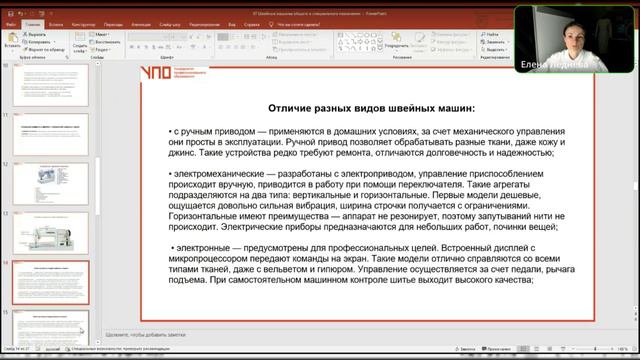This screenshot has width=640, height=360.
Task: Switch to Normal view icon in status bar
Action: tap(523, 349)
